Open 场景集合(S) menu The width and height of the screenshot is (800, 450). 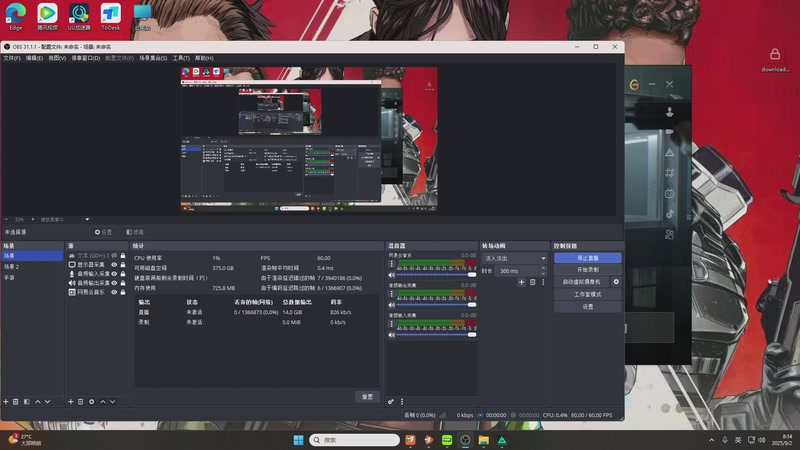(153, 58)
